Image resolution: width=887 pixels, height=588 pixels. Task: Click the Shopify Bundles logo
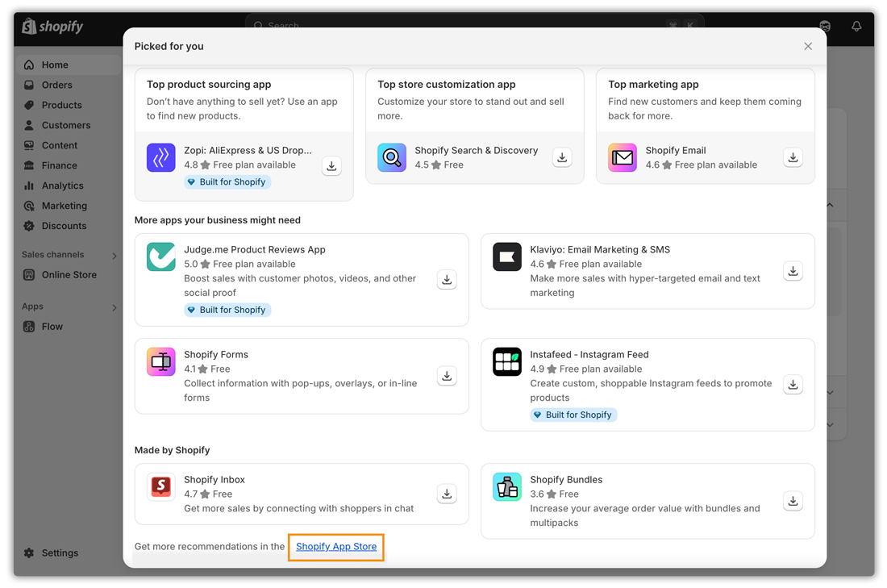507,486
